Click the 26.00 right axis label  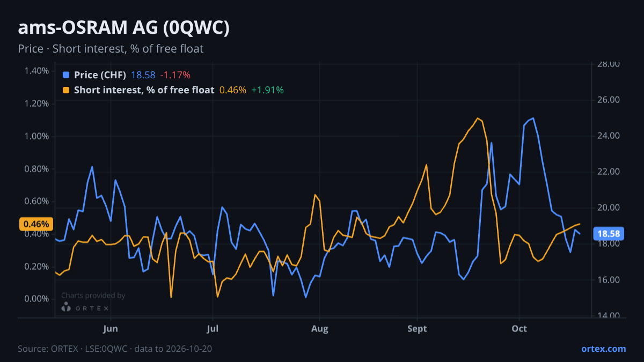coord(609,100)
